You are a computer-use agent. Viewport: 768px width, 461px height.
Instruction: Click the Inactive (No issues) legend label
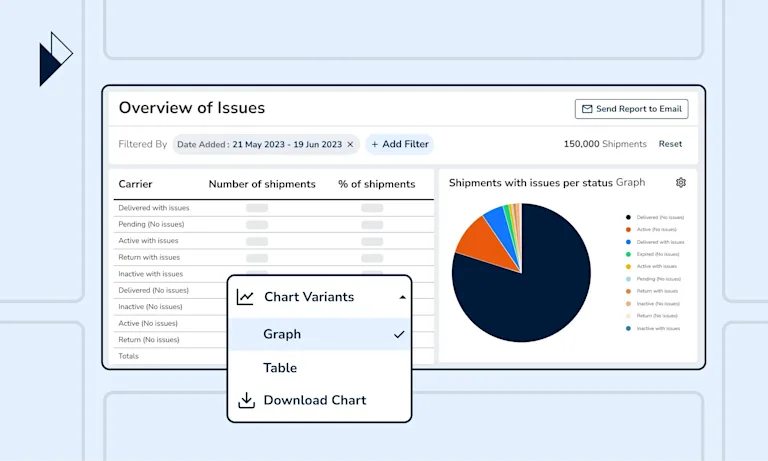[658, 304]
